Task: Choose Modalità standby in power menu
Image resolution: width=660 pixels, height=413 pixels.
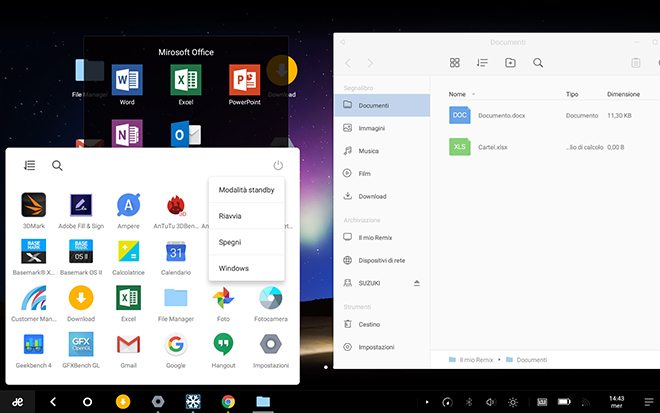Action: pos(246,189)
